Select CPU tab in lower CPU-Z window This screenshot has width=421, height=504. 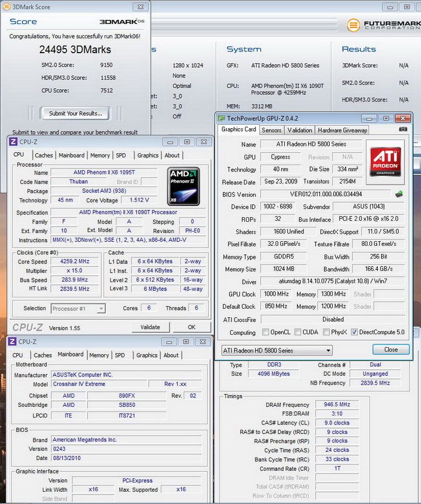[18, 355]
